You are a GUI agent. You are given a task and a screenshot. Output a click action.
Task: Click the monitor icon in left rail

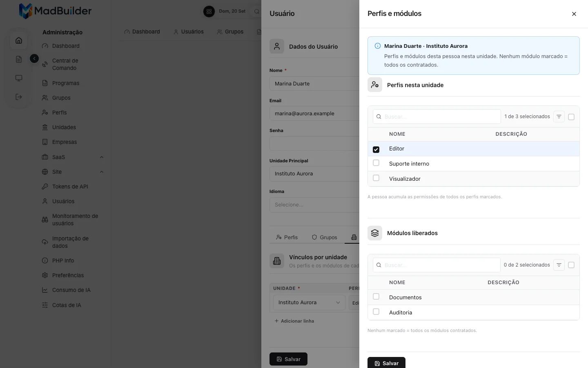(19, 78)
